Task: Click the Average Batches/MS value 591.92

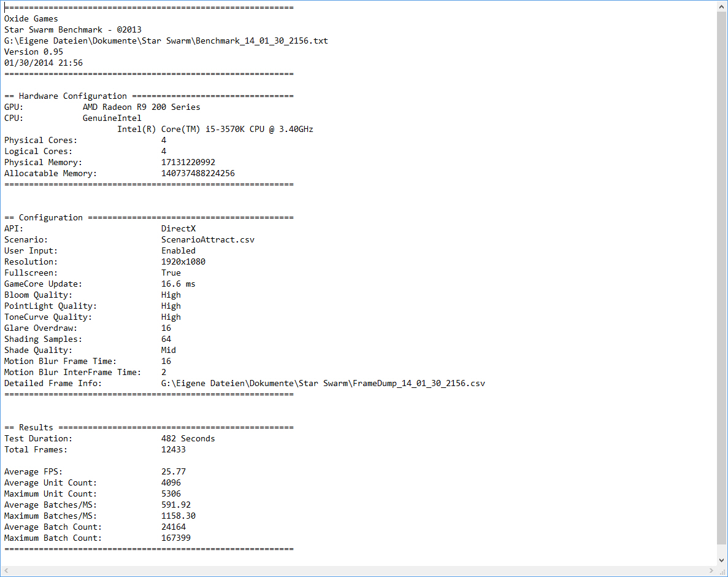Action: [x=176, y=505]
